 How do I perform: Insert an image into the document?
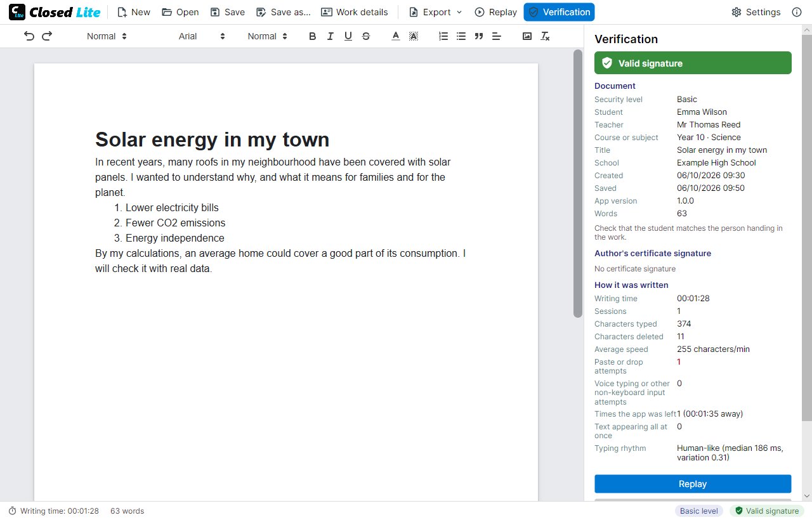[527, 36]
